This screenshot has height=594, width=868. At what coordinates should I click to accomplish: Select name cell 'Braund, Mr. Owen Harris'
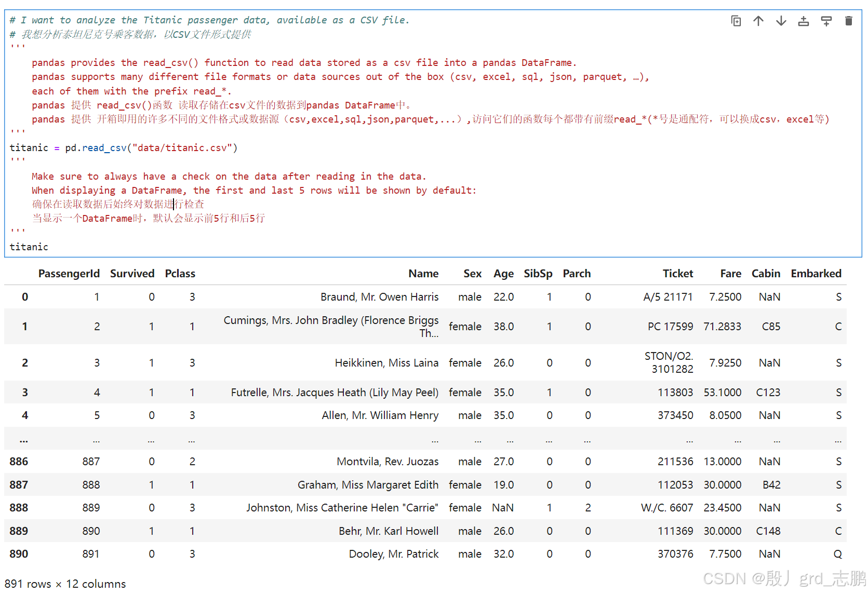(x=380, y=297)
